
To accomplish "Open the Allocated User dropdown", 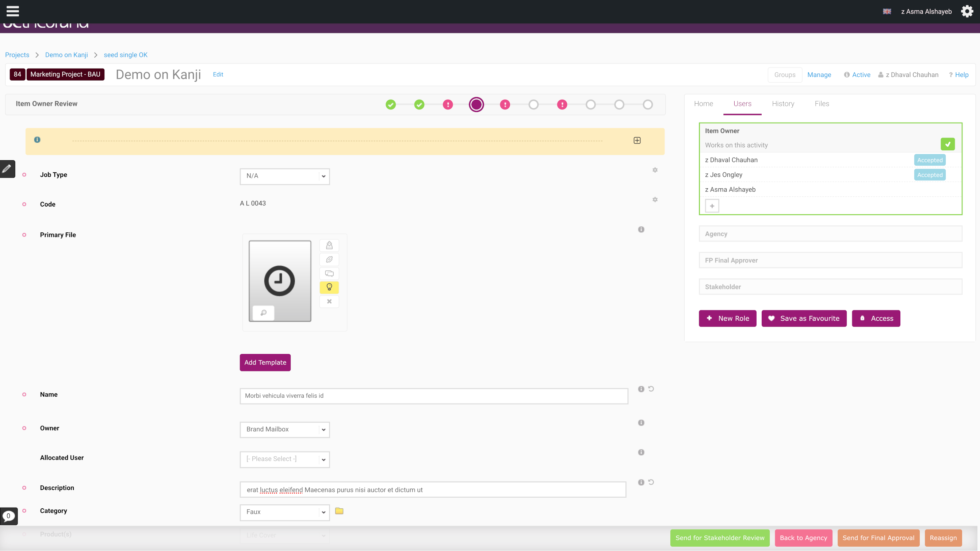I will (x=284, y=459).
